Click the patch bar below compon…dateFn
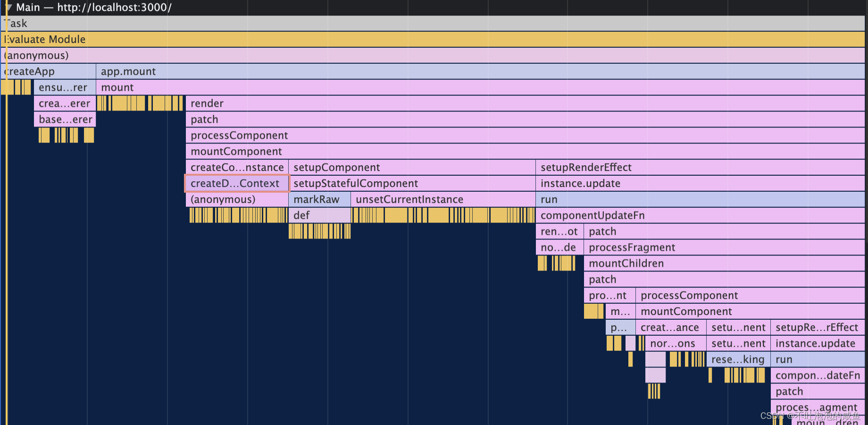 point(818,392)
